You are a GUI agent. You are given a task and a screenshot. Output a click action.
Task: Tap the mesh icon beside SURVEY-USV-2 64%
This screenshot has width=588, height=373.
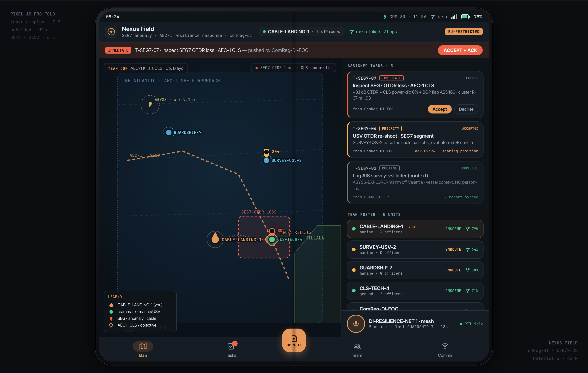coord(467,250)
